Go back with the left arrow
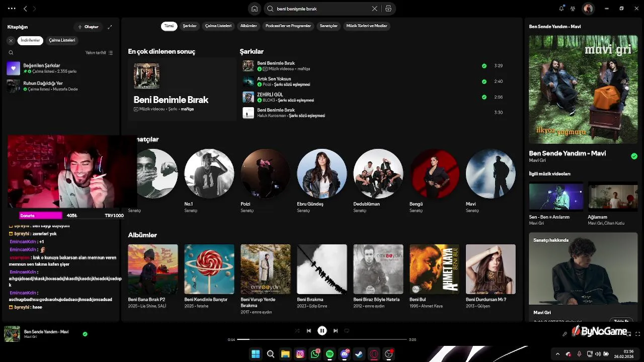 point(25,9)
